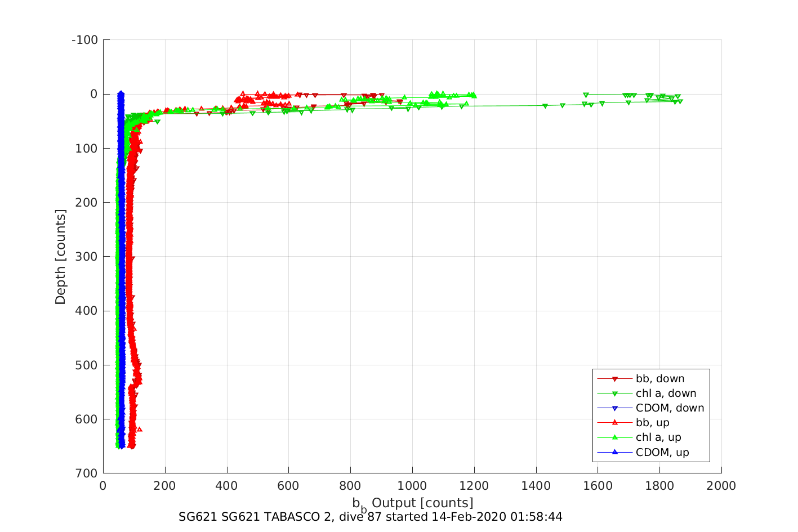798x532 pixels.
Task: Click the x-axis tick label 1800
Action: (659, 486)
